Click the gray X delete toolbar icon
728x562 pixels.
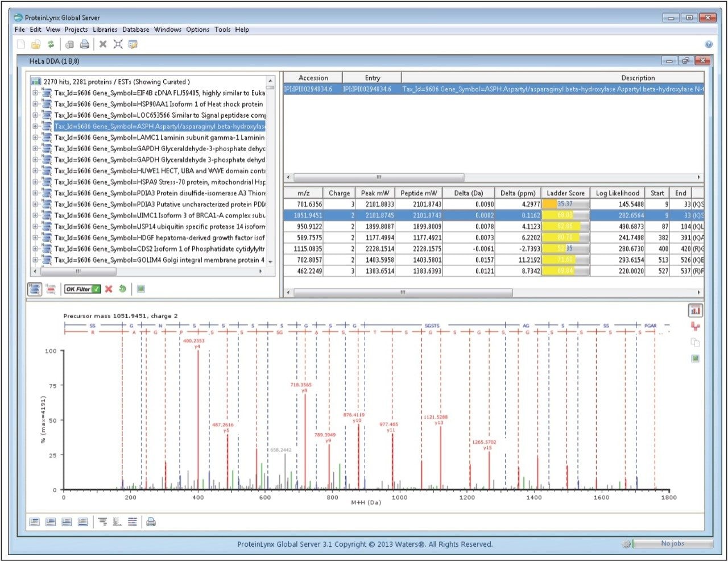[103, 44]
